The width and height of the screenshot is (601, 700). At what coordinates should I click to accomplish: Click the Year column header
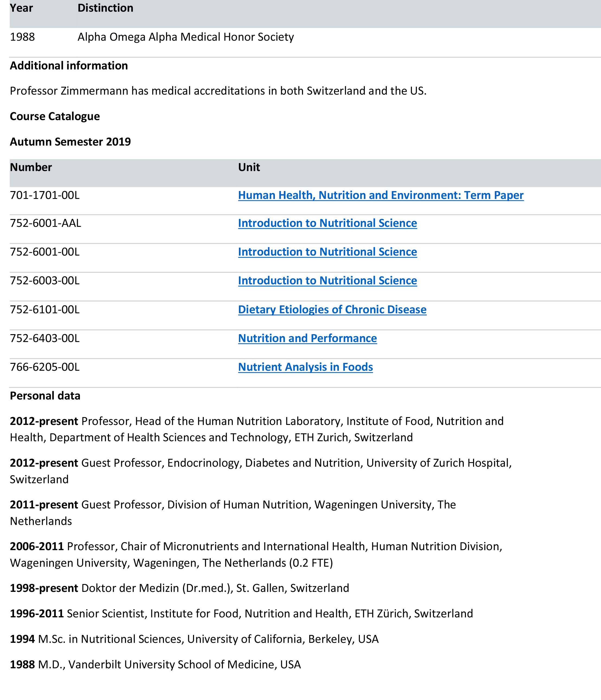tap(21, 8)
